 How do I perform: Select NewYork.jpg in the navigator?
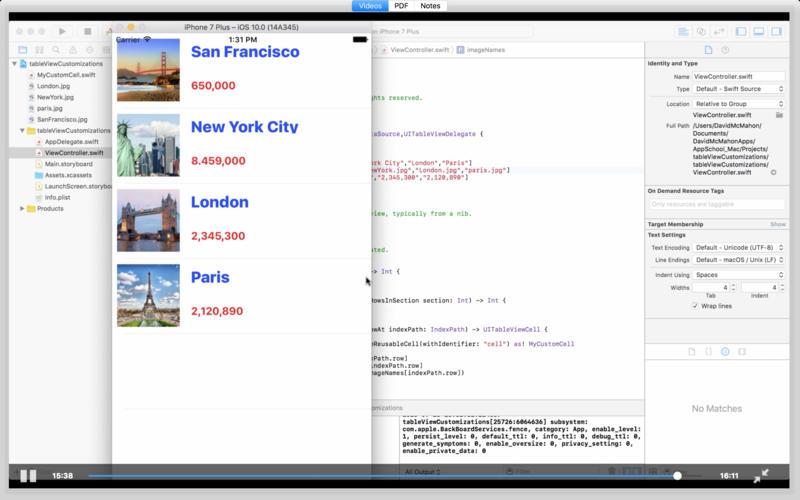pyautogui.click(x=55, y=97)
